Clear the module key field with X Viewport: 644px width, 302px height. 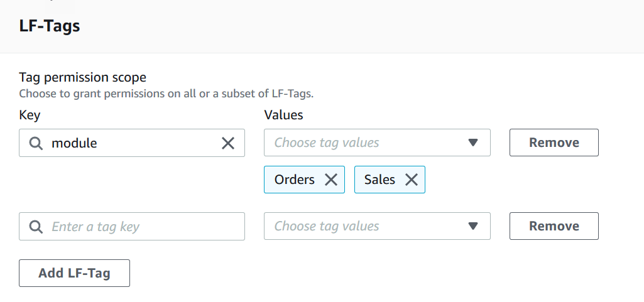point(228,143)
